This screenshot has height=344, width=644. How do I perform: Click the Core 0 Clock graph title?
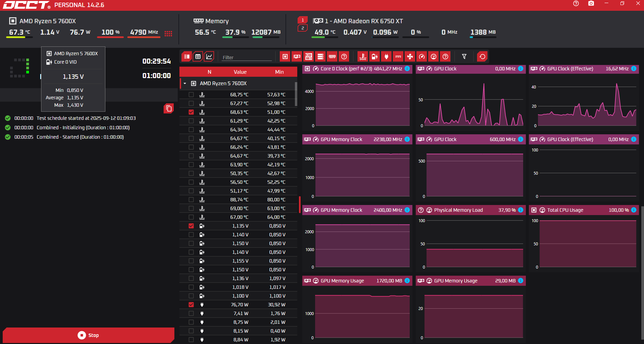tap(346, 69)
